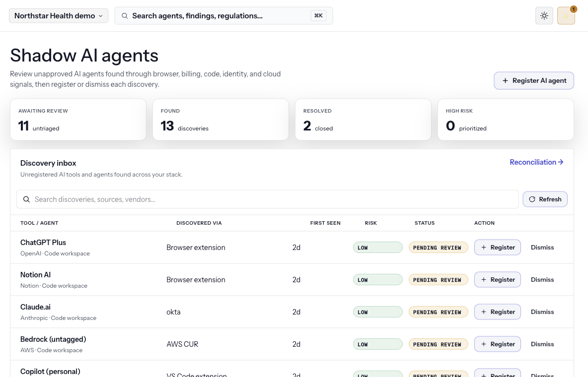The height and width of the screenshot is (377, 588).
Task: Click Anthropic · Code workspace subtitle
Action: 58,318
